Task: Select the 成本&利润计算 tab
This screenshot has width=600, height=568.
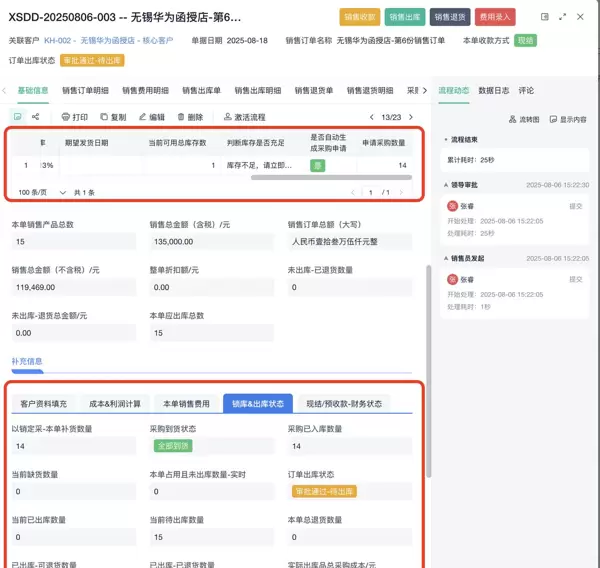Action: click(113, 403)
